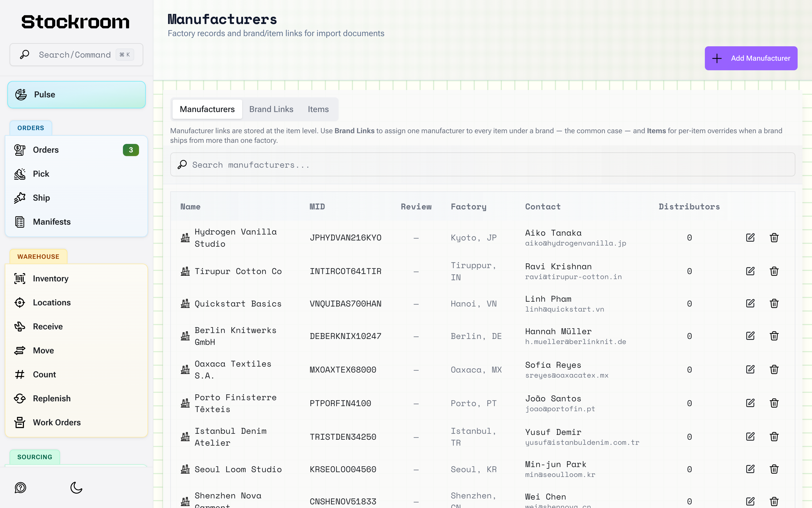Focus the Search manufacturers field
The height and width of the screenshot is (508, 812).
pos(482,165)
